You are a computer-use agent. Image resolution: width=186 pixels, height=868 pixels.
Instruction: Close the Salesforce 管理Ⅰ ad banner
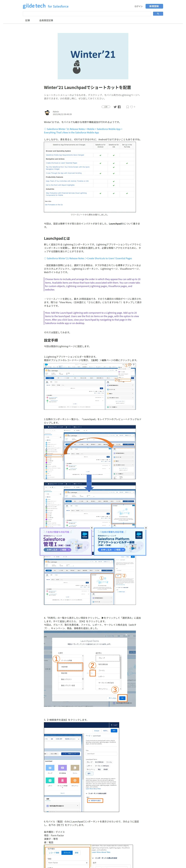pos(92,528)
